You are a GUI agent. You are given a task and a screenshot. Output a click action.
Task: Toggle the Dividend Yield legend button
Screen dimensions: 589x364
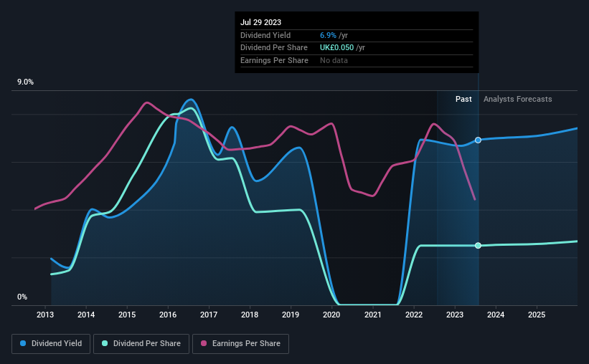[51, 344]
